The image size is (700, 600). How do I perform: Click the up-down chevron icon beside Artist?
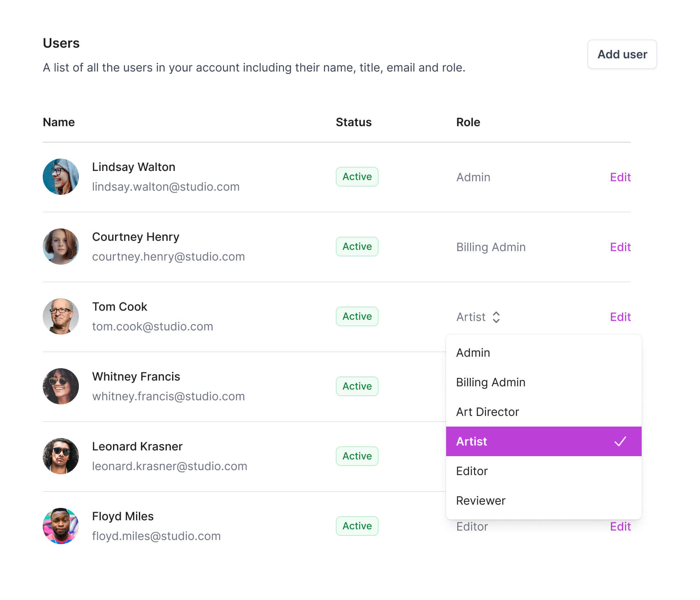[x=496, y=317]
